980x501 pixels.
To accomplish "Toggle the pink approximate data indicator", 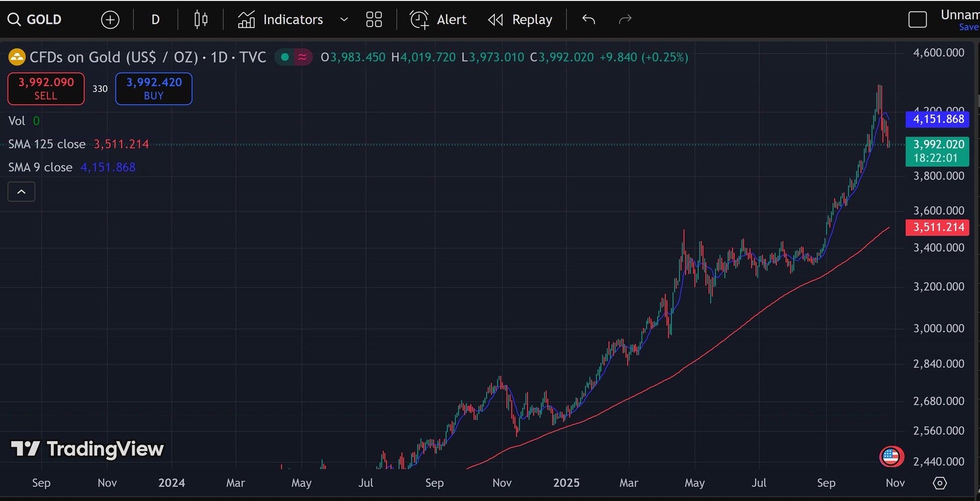I will pos(302,57).
